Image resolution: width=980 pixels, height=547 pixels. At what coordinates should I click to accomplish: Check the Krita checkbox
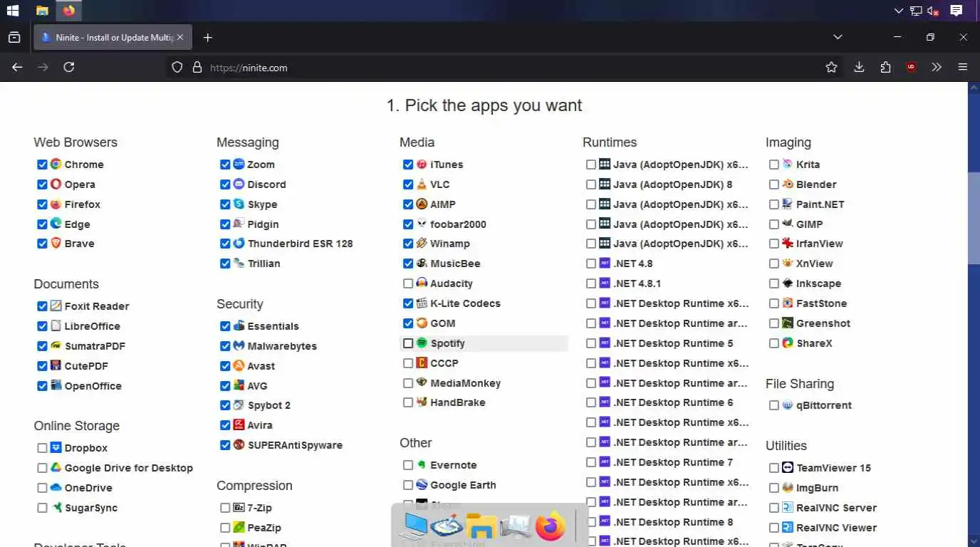774,165
